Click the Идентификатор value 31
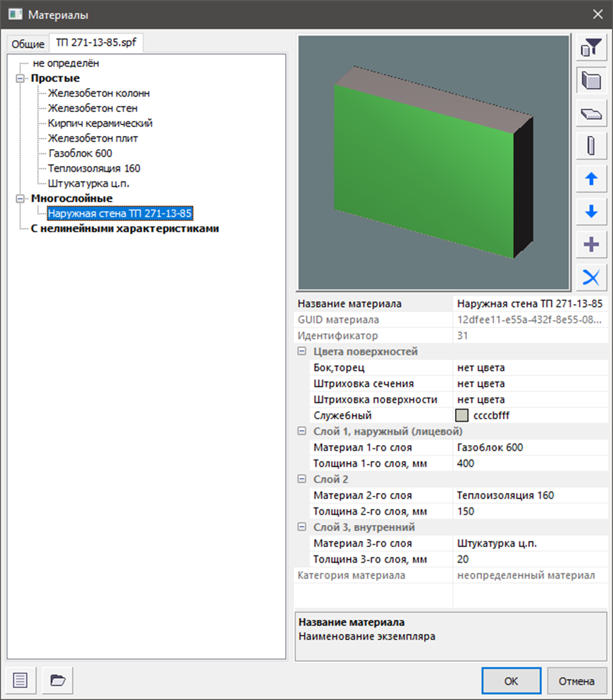Viewport: 613px width, 700px height. (x=530, y=336)
